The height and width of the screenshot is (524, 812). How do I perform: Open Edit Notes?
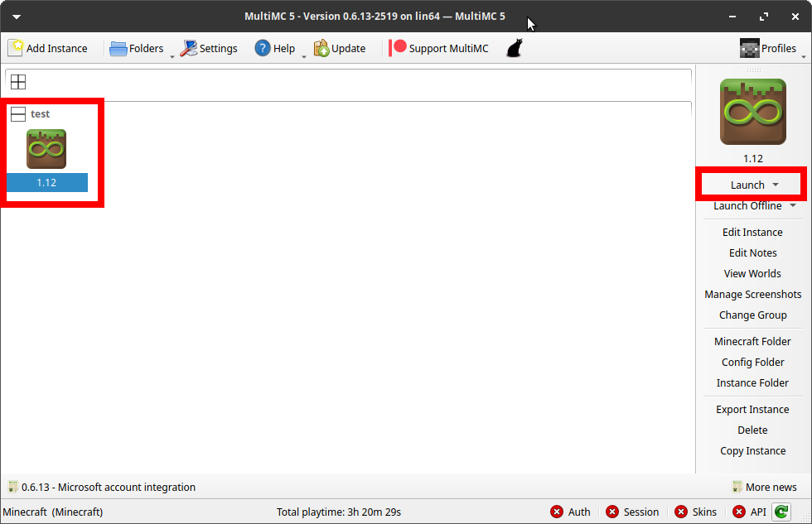pos(752,252)
